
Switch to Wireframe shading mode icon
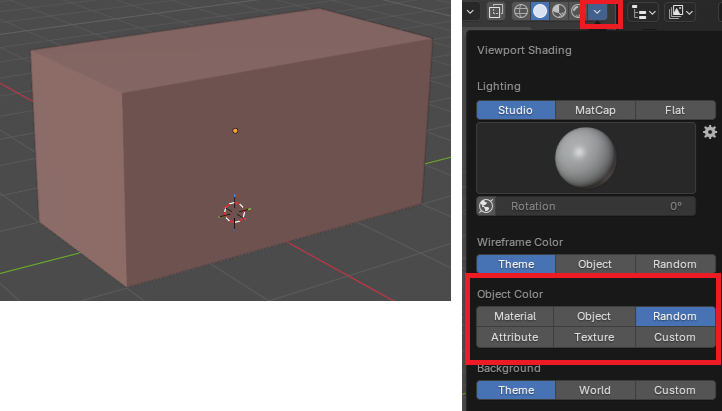[521, 12]
